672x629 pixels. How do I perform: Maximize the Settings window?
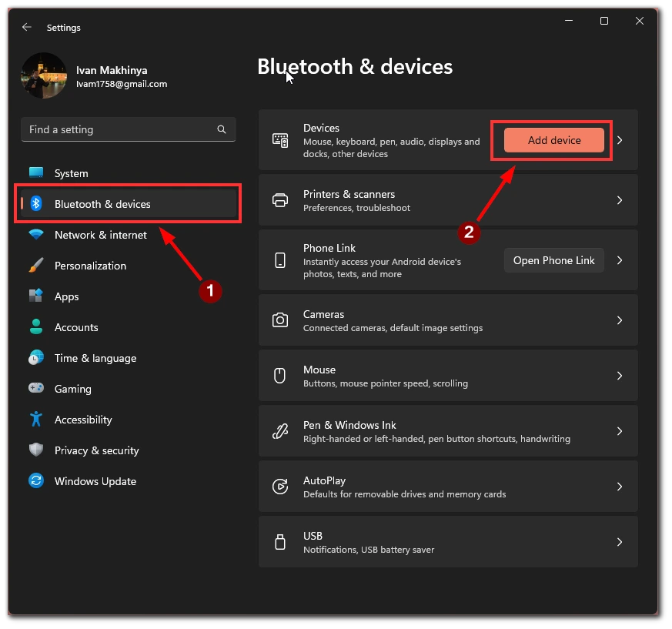pyautogui.click(x=603, y=21)
